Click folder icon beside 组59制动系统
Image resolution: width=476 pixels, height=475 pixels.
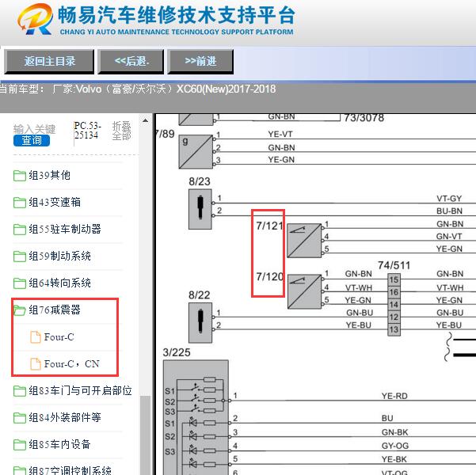coord(20,256)
